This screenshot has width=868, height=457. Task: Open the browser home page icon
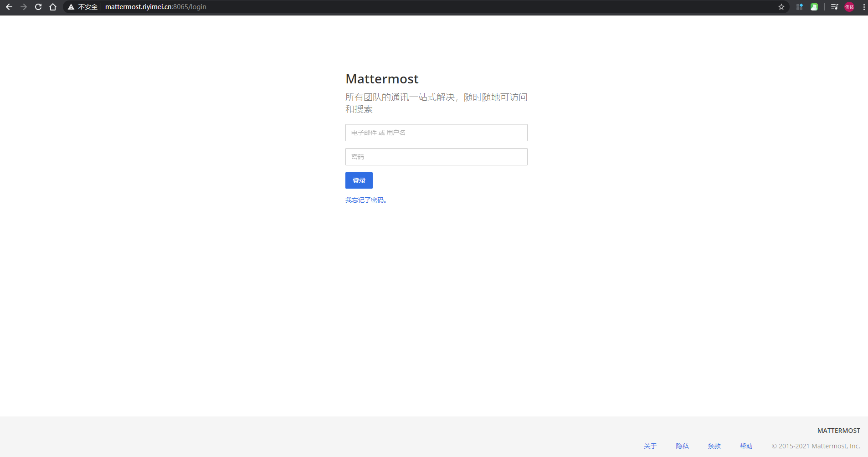click(53, 7)
